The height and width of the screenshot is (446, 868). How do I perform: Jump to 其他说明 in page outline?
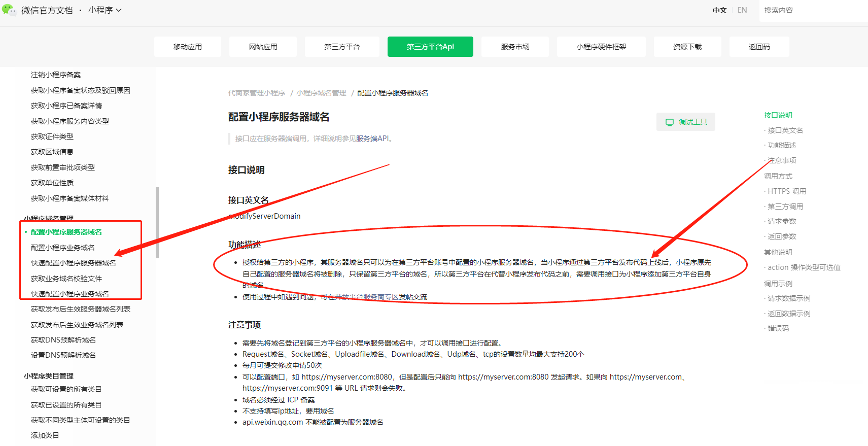click(778, 252)
